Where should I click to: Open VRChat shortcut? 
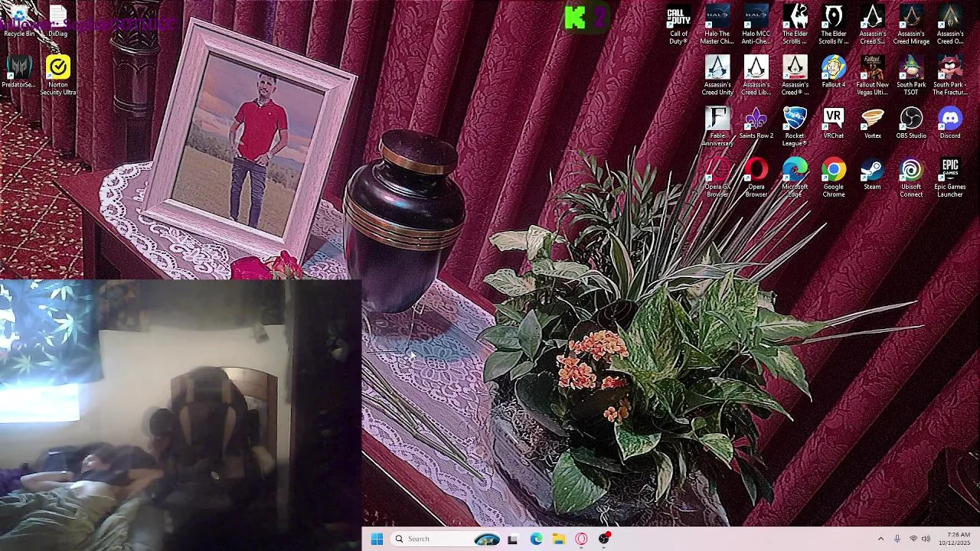pyautogui.click(x=834, y=122)
